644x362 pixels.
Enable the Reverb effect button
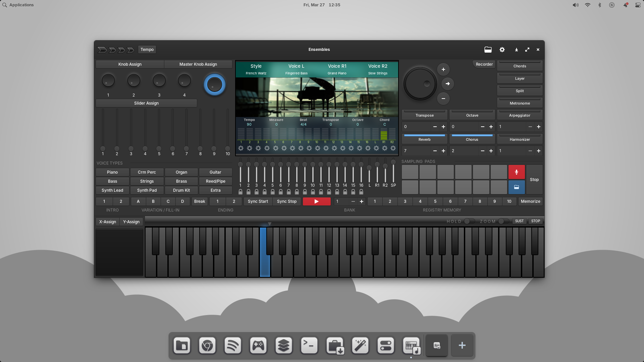(424, 139)
